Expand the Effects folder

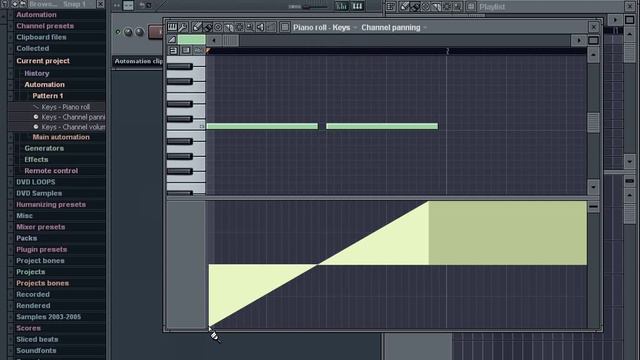36,160
